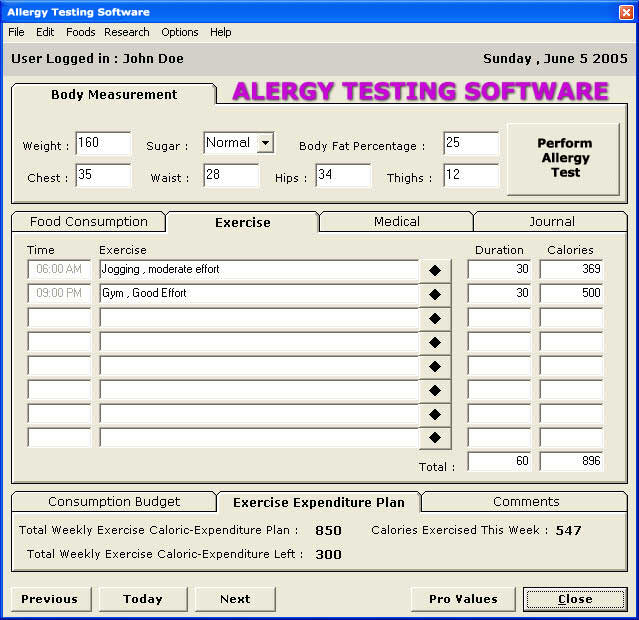Click total calories field showing 896
The image size is (639, 620).
[x=571, y=461]
